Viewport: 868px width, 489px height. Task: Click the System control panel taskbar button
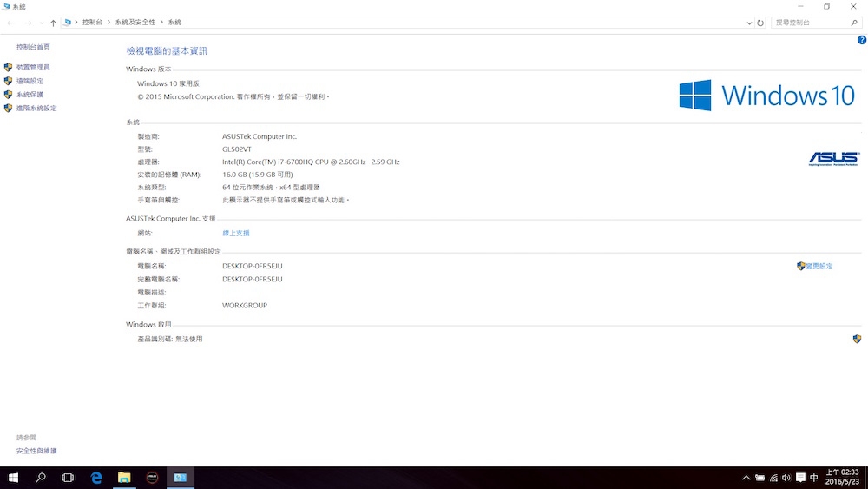pyautogui.click(x=181, y=478)
